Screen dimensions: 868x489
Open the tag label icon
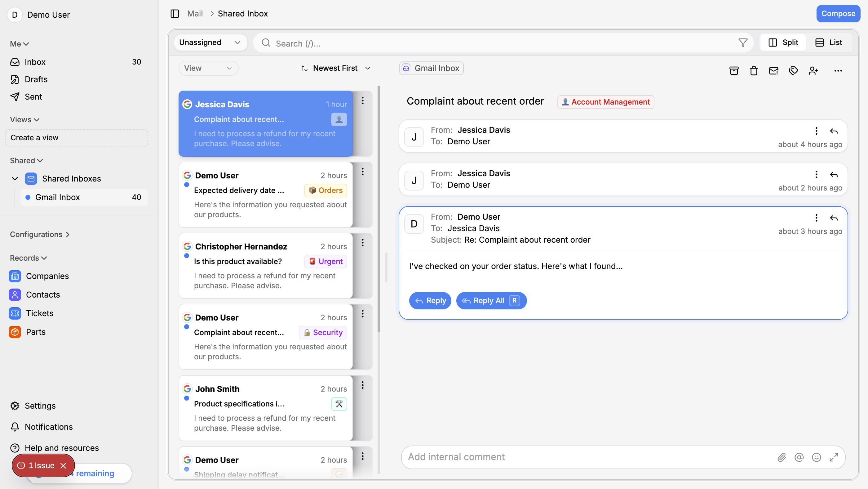[794, 71]
